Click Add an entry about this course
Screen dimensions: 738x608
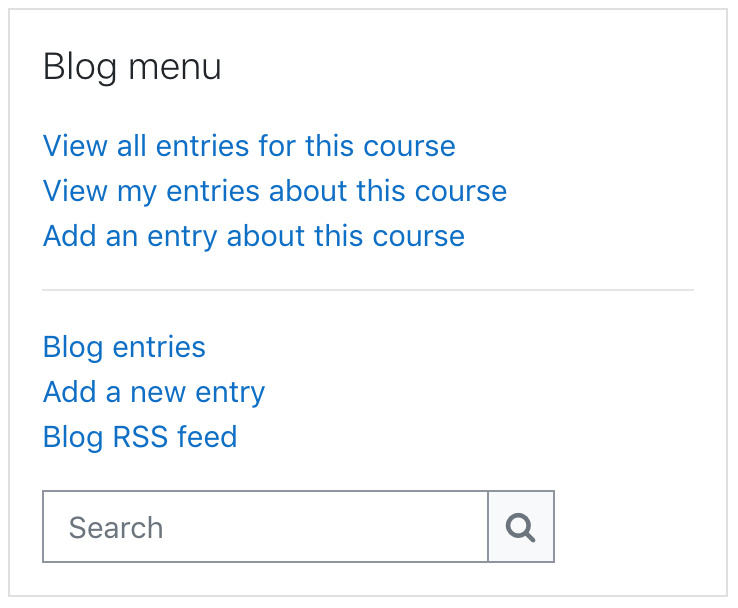tap(253, 236)
